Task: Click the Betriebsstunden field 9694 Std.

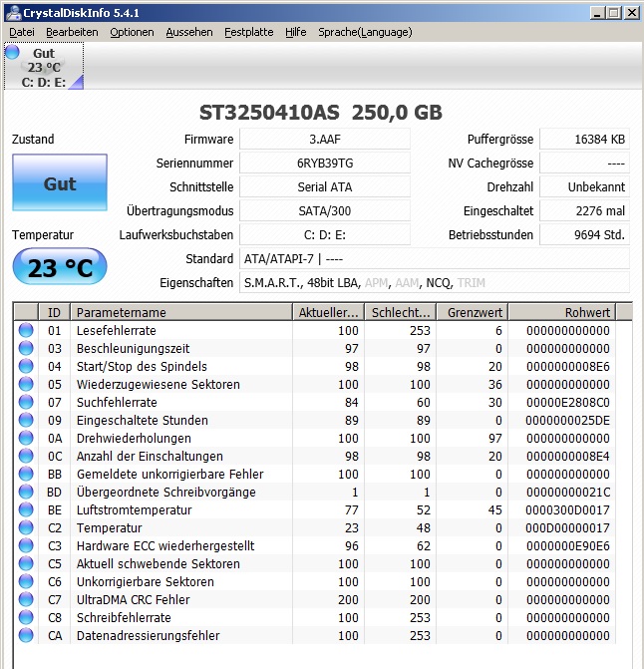Action: coord(585,234)
